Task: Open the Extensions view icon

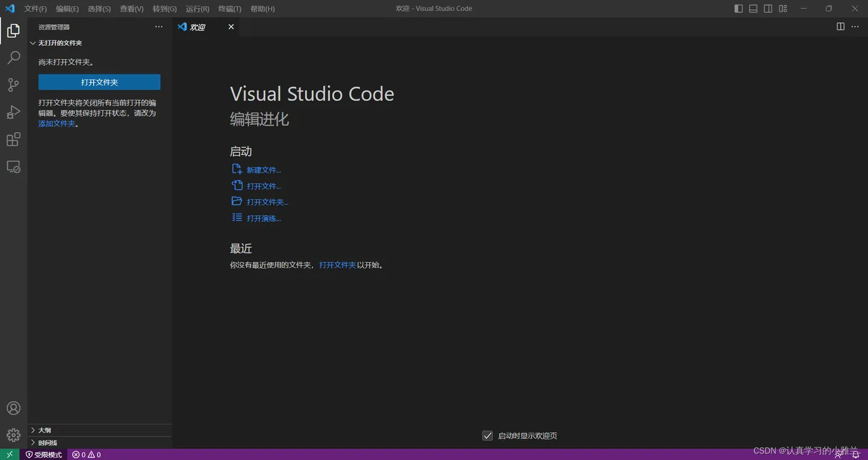Action: [x=13, y=139]
